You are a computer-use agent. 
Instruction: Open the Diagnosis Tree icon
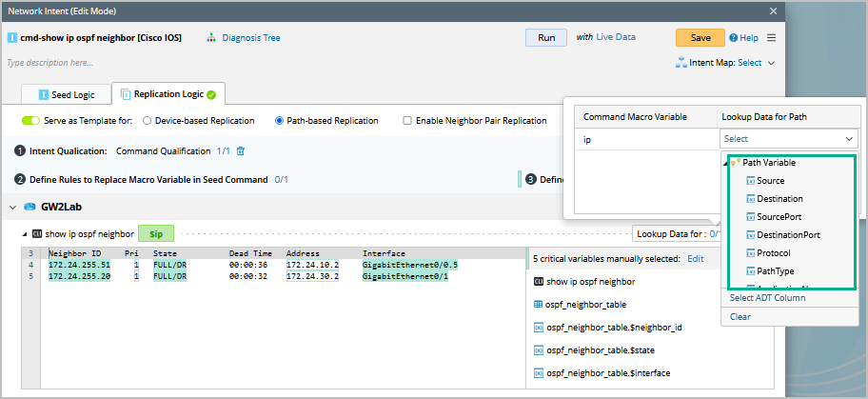pyautogui.click(x=211, y=38)
